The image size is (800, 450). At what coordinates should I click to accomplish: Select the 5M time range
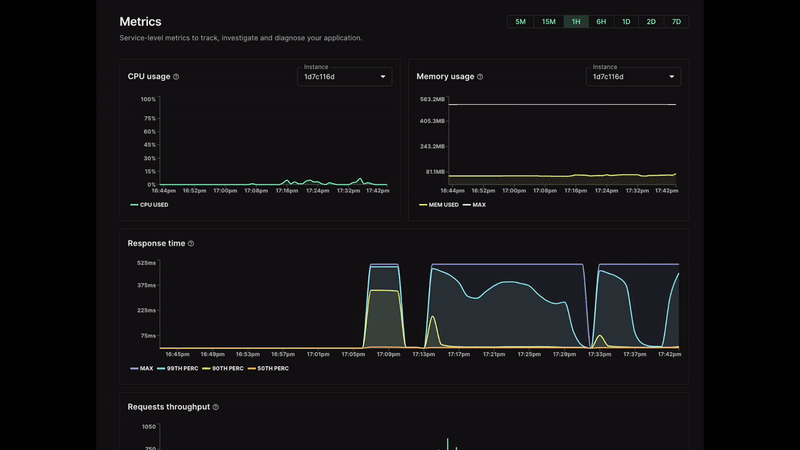(520, 21)
